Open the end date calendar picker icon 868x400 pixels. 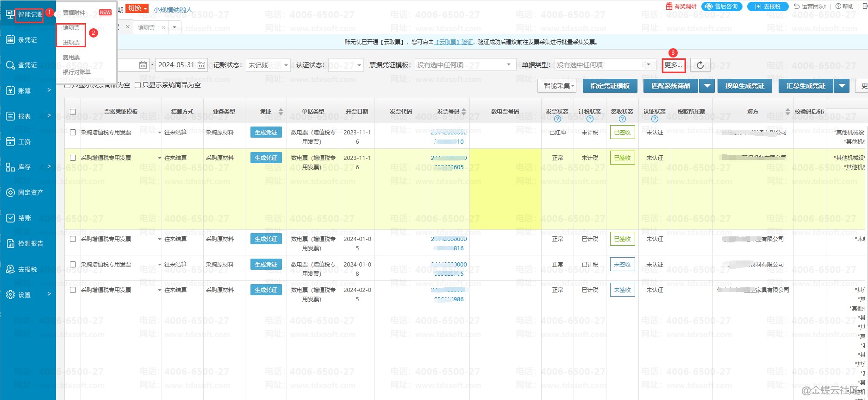point(201,65)
